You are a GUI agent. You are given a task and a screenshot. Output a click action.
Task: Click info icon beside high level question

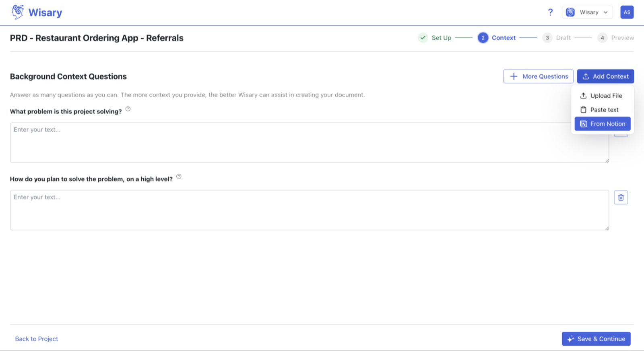[x=179, y=177]
